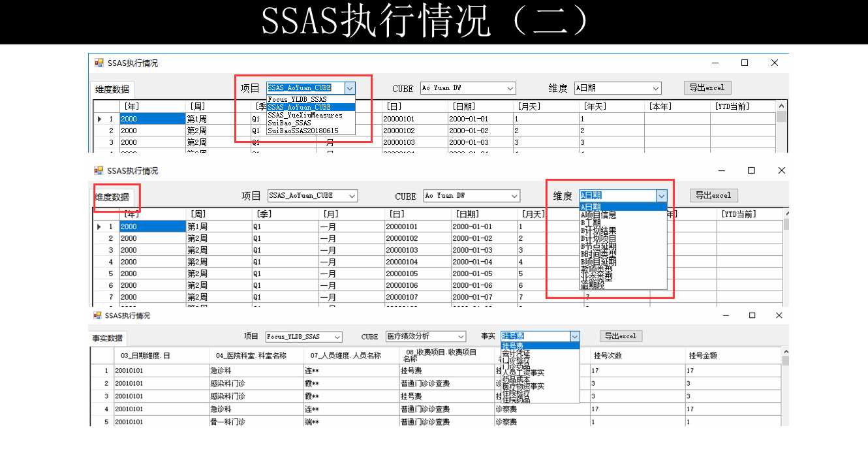Click cell 20000107 in 维度-list window

[x=417, y=297]
